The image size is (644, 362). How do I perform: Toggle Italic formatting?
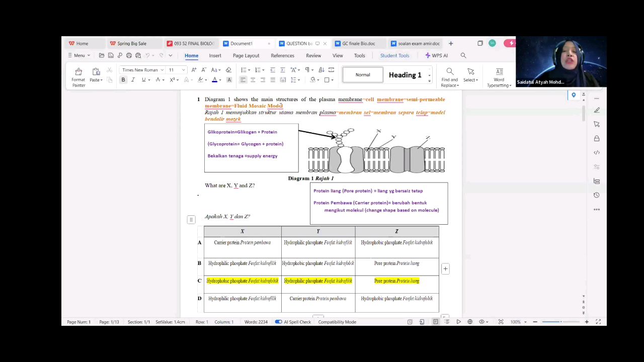[133, 80]
